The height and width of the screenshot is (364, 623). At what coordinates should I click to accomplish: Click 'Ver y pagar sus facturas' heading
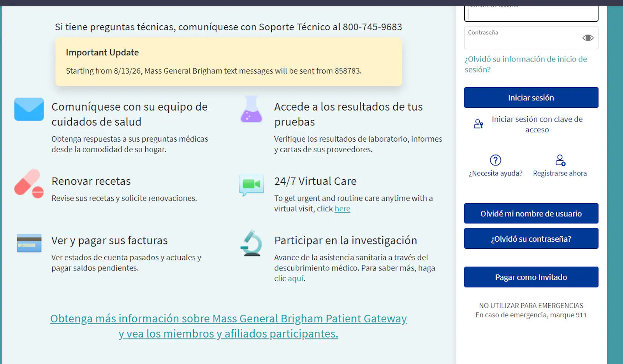(109, 240)
